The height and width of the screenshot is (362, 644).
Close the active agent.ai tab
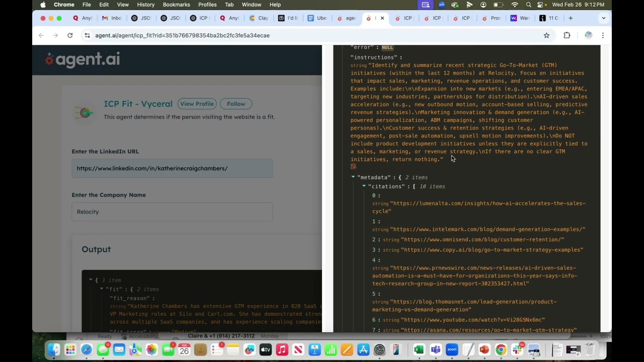pyautogui.click(x=382, y=18)
